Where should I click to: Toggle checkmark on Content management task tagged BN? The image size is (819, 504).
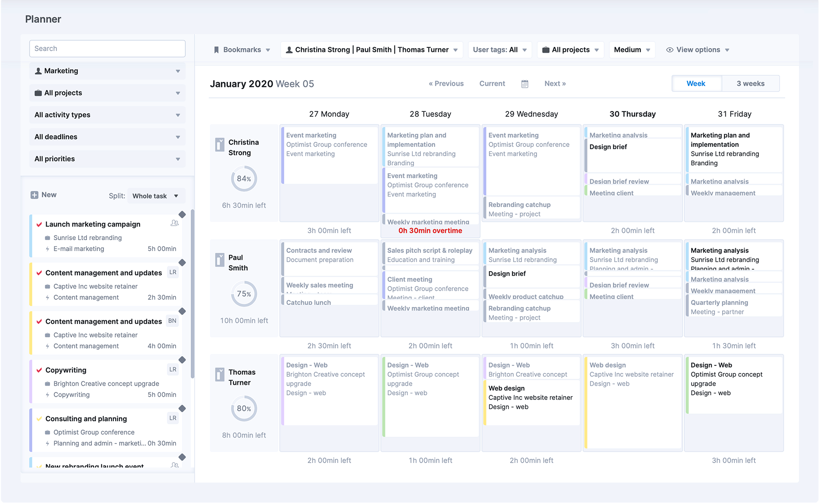pos(39,322)
